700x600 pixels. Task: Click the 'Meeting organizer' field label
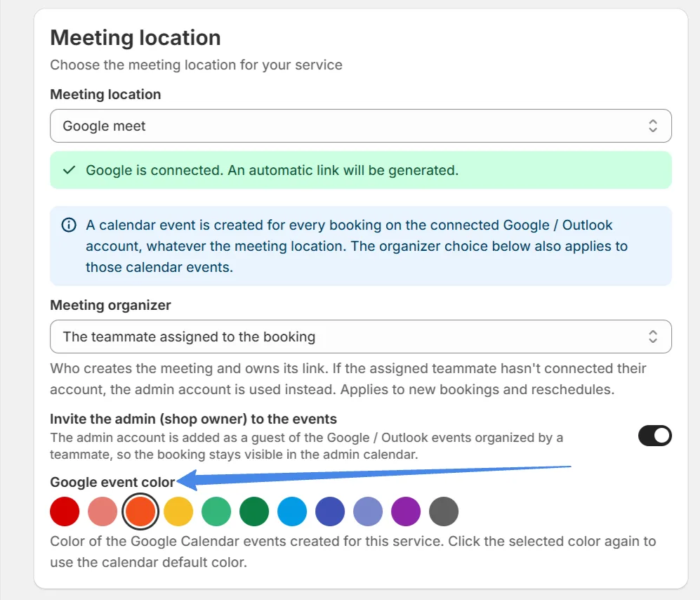point(110,305)
